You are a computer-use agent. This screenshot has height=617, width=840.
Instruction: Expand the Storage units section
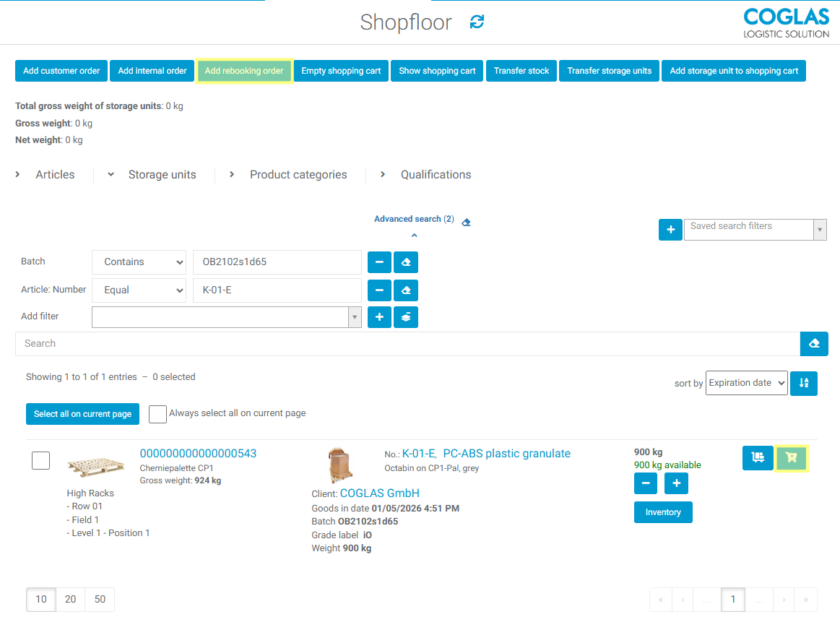tap(162, 174)
